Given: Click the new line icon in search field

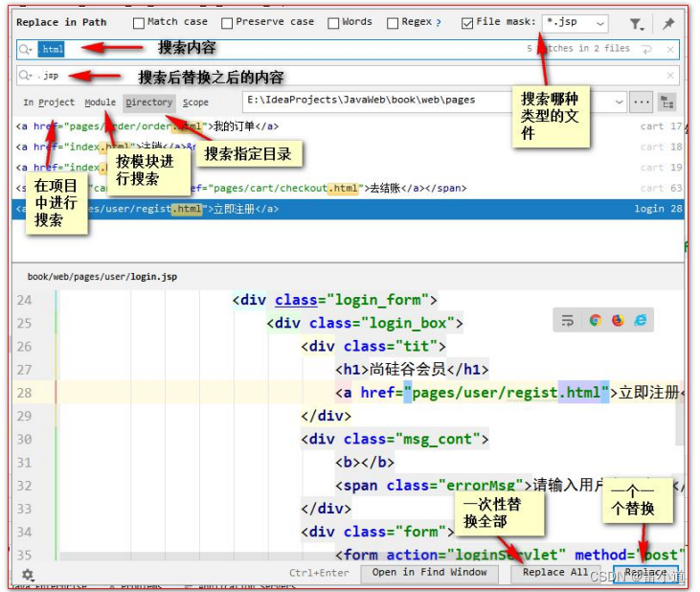Looking at the screenshot, I should (646, 50).
